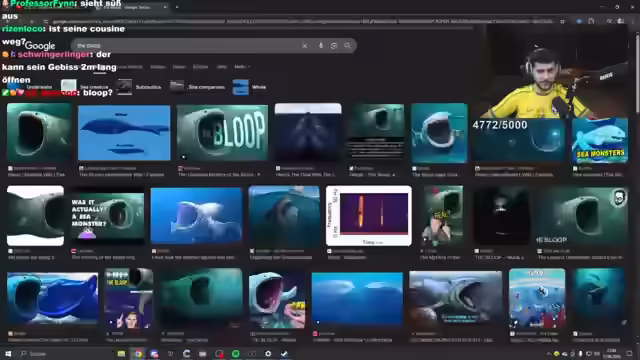Open the dark deep-sea creature image in first row

(x=308, y=133)
